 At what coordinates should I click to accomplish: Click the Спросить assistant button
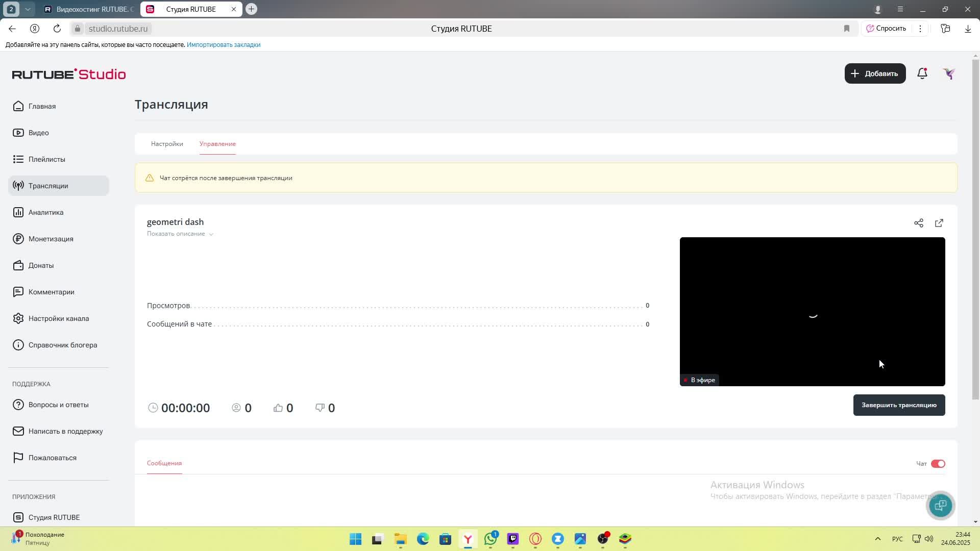coord(887,29)
